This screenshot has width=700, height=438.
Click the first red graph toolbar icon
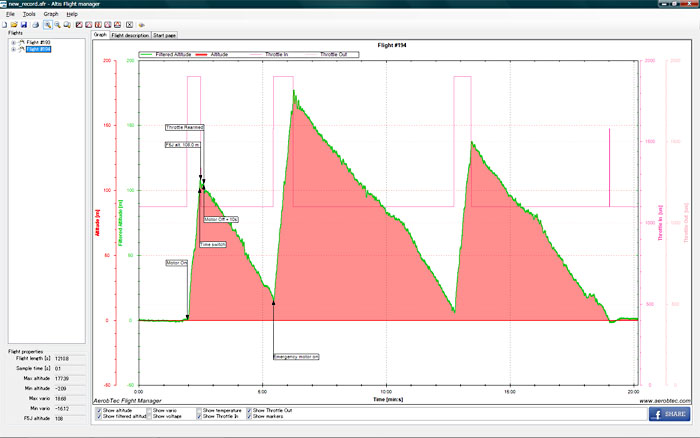[79, 25]
